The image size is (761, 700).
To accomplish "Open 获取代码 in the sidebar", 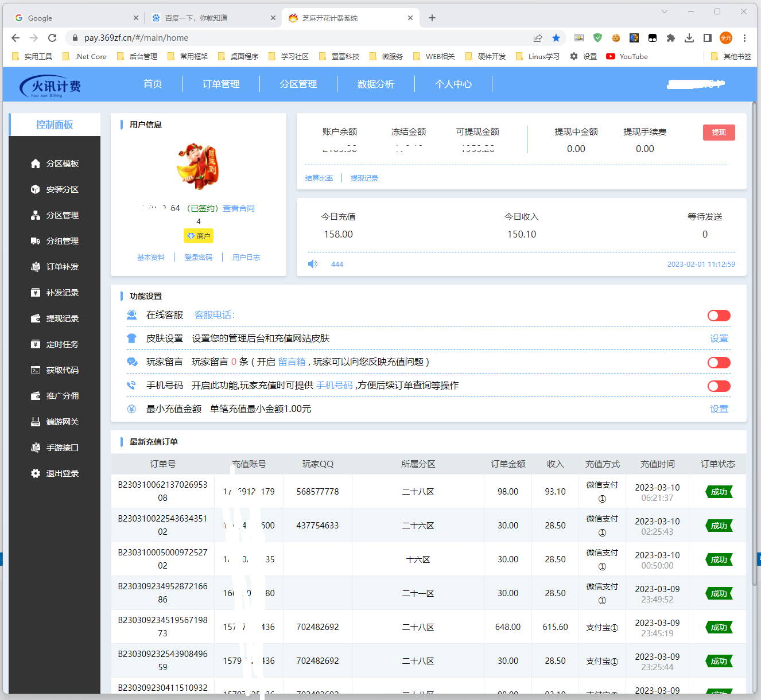I will [x=55, y=370].
